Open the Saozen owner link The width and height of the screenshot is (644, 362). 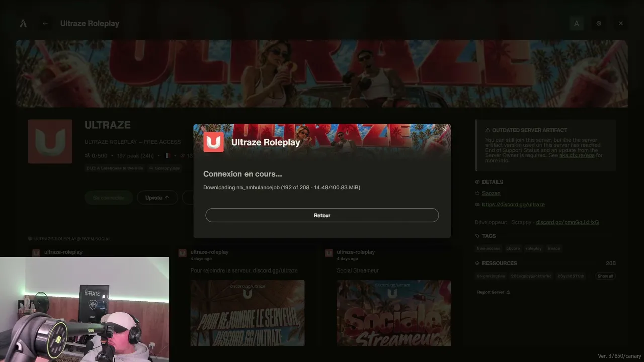(x=491, y=193)
